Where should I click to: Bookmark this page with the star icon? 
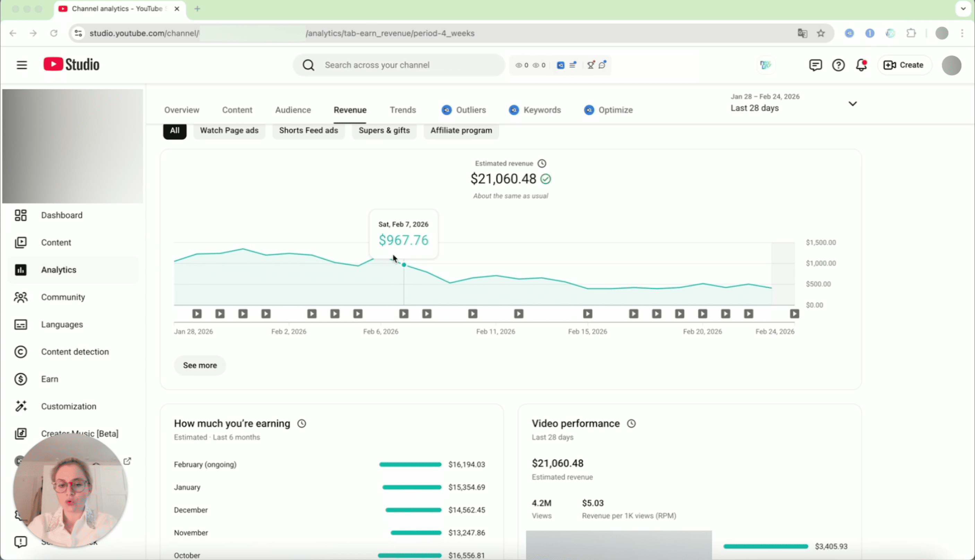pyautogui.click(x=821, y=33)
